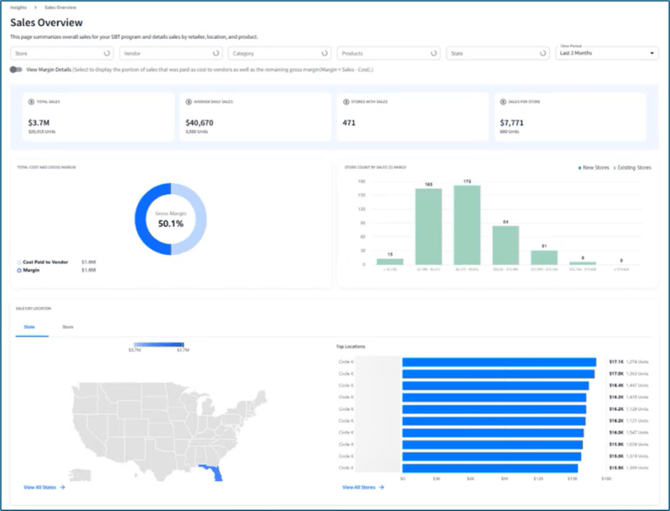Click the Stores With Sales card icon
This screenshot has height=511, width=670.
pyautogui.click(x=346, y=102)
